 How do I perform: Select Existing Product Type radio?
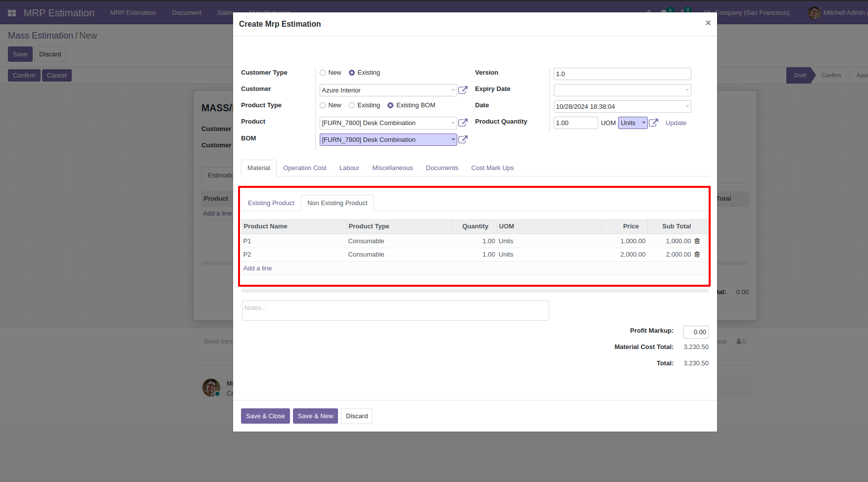click(x=352, y=105)
